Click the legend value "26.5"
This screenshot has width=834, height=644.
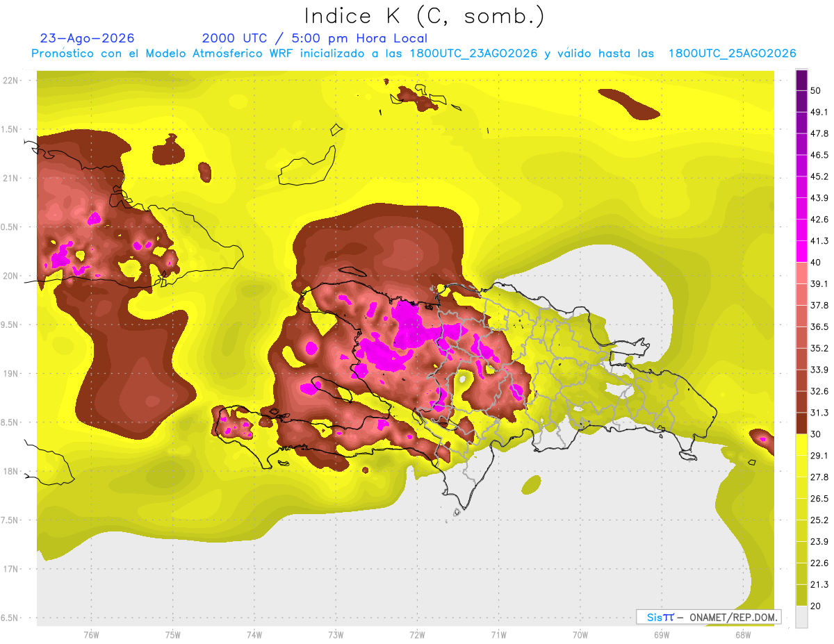(819, 499)
